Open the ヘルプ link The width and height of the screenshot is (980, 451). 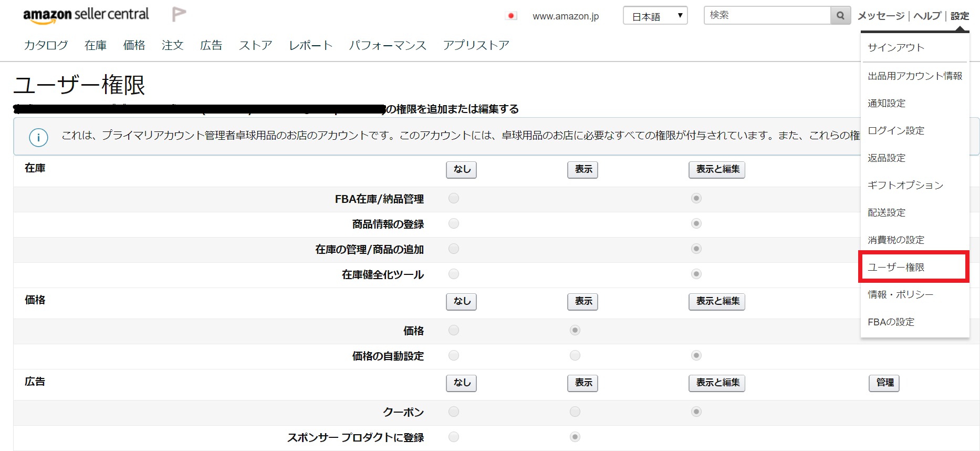[927, 16]
